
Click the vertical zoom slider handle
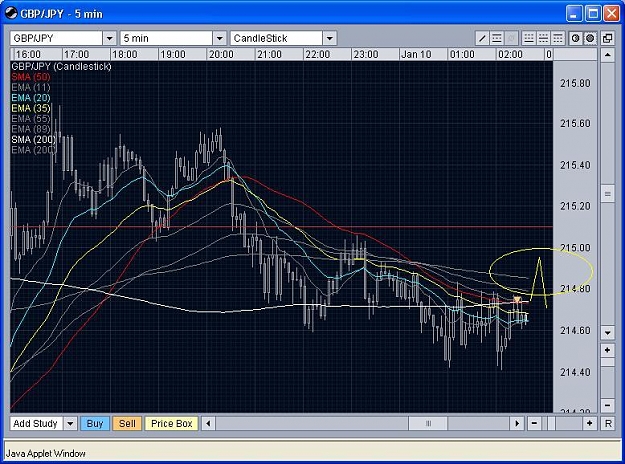pyautogui.click(x=607, y=362)
